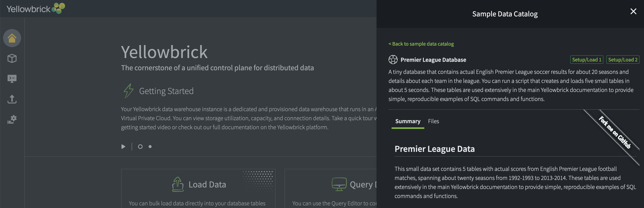The height and width of the screenshot is (208, 644).
Task: Click the lightning bolt Getting Started icon
Action: (128, 91)
